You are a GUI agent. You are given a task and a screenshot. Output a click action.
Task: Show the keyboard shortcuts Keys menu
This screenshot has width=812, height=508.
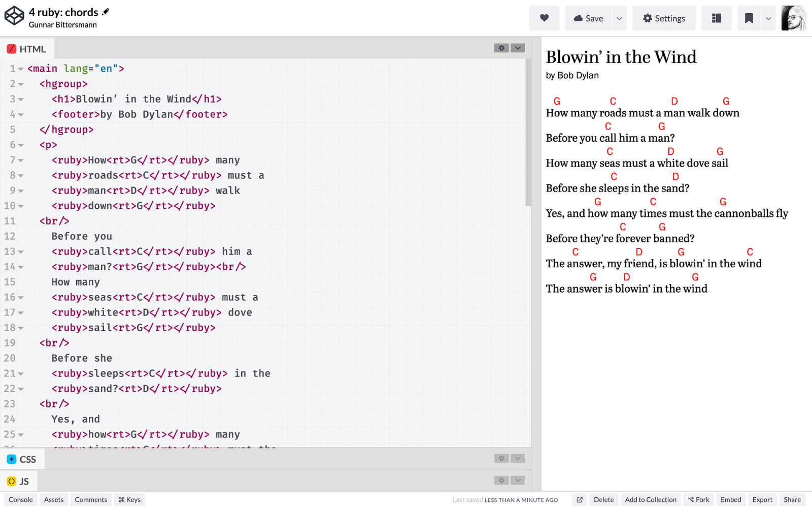click(129, 500)
